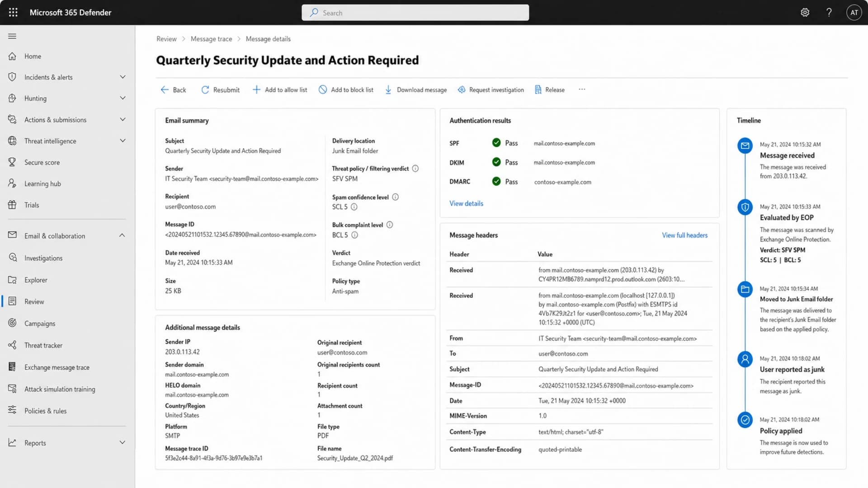Click info icon beside Bulk complaint level
Viewport: 868px width, 488px height.
(390, 225)
